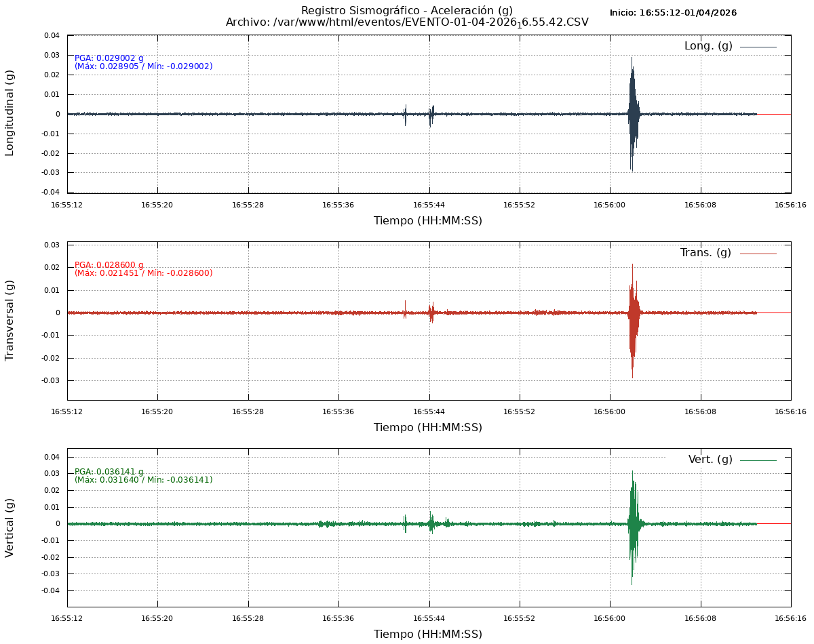Click the Tiempo (HH:MM:SS) label under Vertical plot

(428, 635)
